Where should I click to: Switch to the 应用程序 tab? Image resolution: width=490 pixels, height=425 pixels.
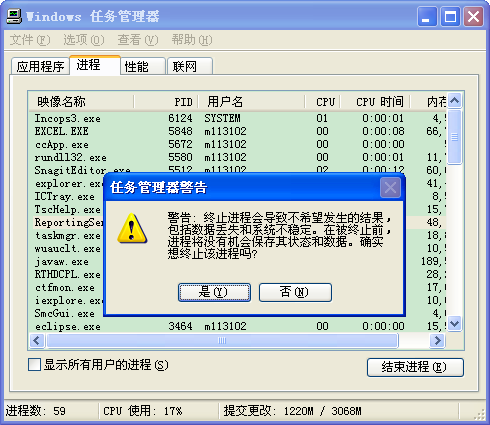point(40,66)
